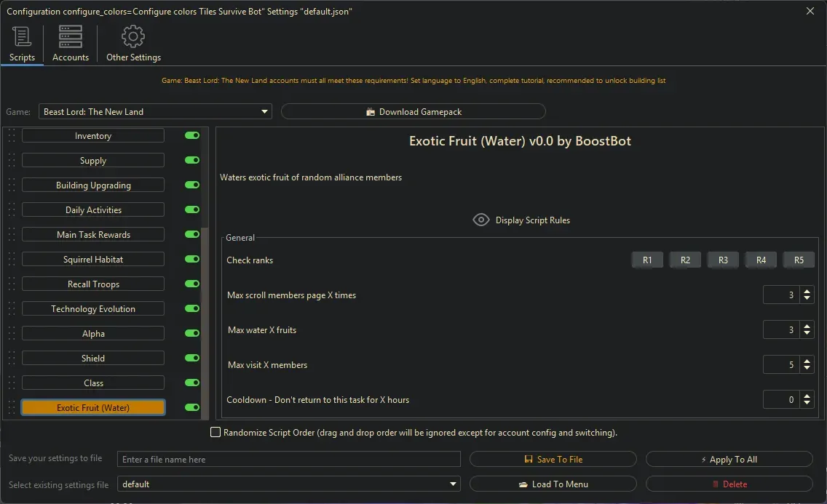Disable the Inventory script toggle

point(192,136)
